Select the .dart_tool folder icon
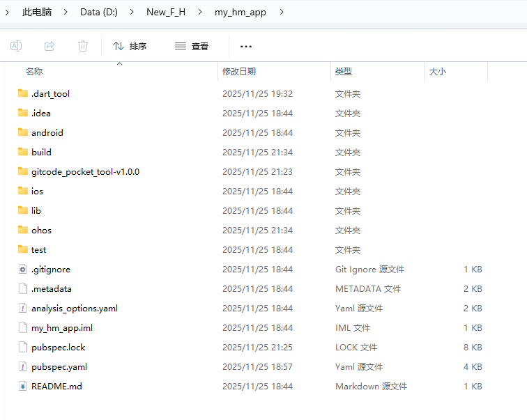The width and height of the screenshot is (527, 420). (x=23, y=93)
